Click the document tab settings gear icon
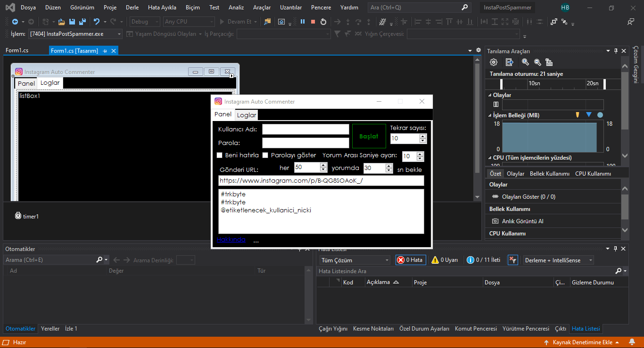The height and width of the screenshot is (348, 644). tap(479, 50)
